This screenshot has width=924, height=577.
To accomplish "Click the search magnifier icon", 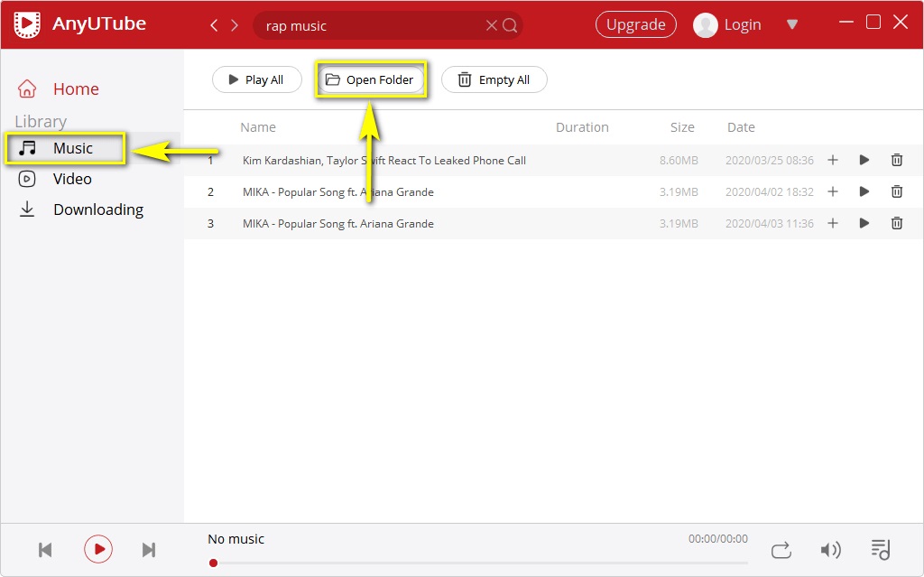I will click(511, 25).
